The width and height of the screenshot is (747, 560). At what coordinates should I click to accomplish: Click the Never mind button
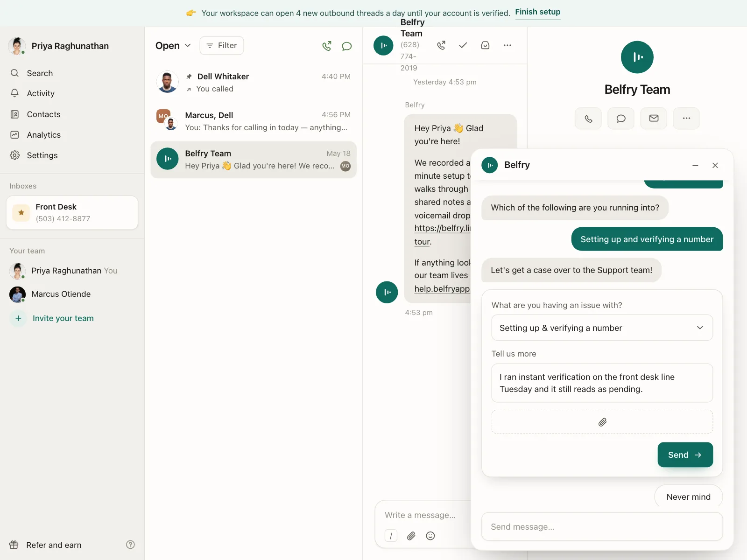[x=689, y=497]
